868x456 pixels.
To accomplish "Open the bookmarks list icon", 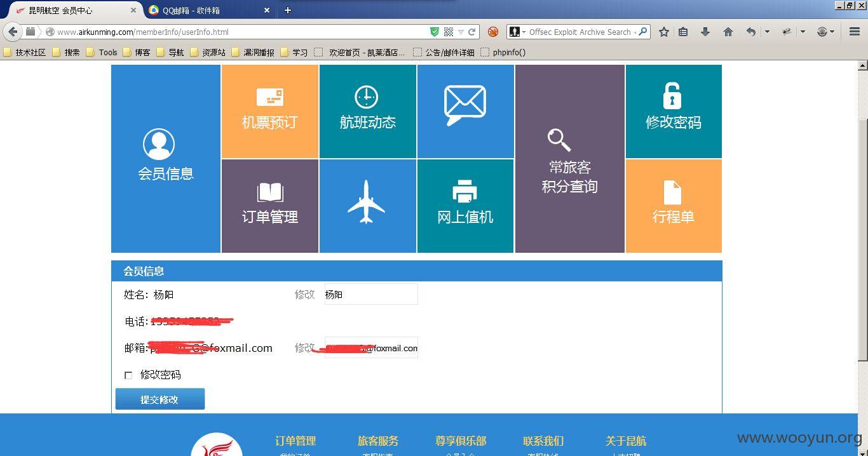I will (x=684, y=32).
